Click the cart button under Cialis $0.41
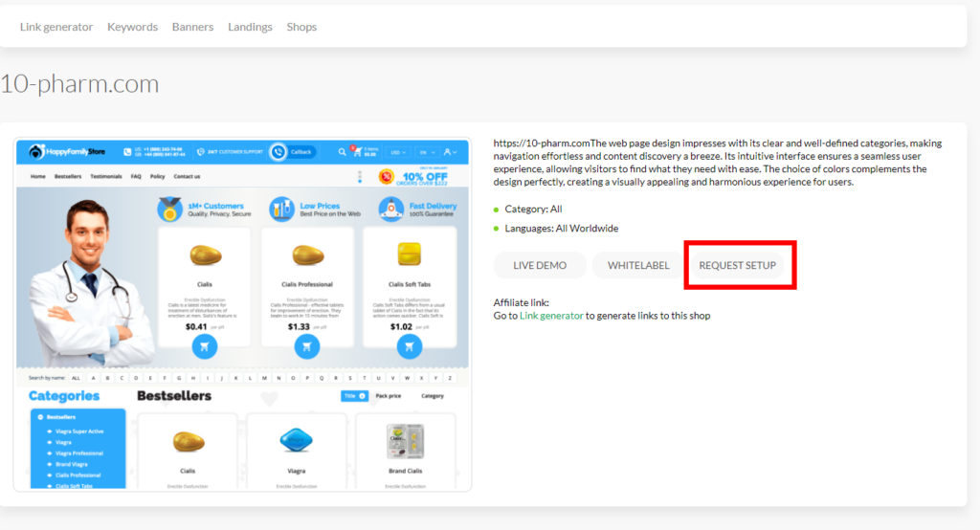The image size is (980, 530). (205, 346)
